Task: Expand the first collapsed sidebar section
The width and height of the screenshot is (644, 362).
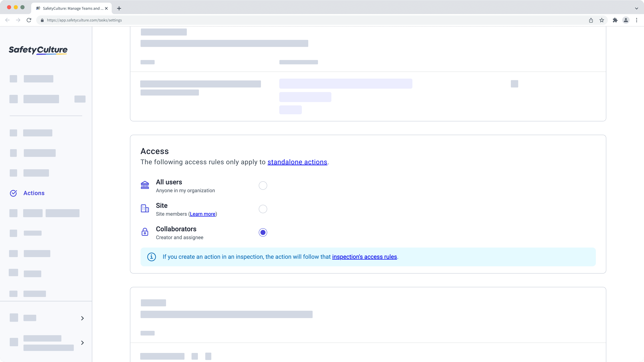Action: [x=83, y=318]
